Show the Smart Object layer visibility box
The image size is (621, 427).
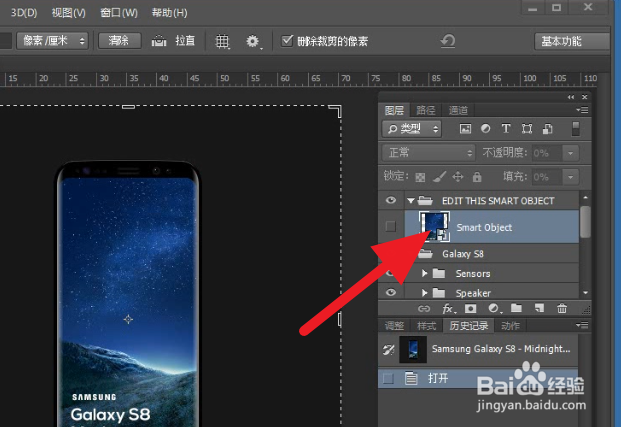[x=391, y=226]
